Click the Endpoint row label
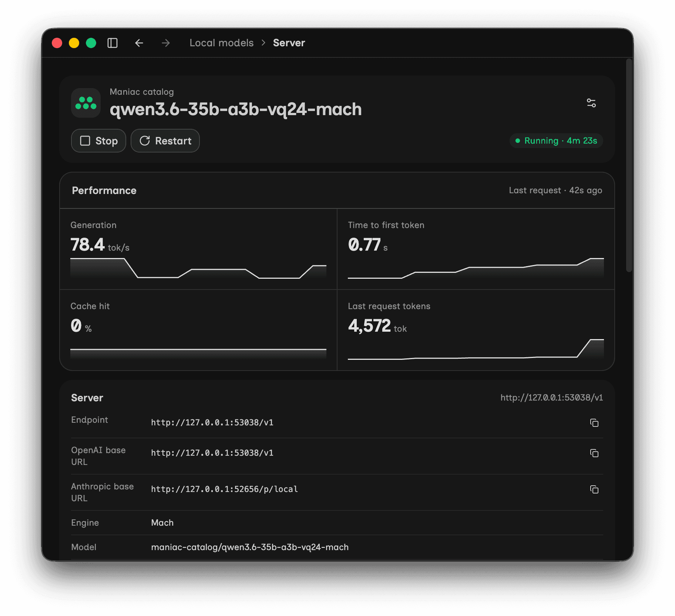The height and width of the screenshot is (616, 675). tap(90, 420)
